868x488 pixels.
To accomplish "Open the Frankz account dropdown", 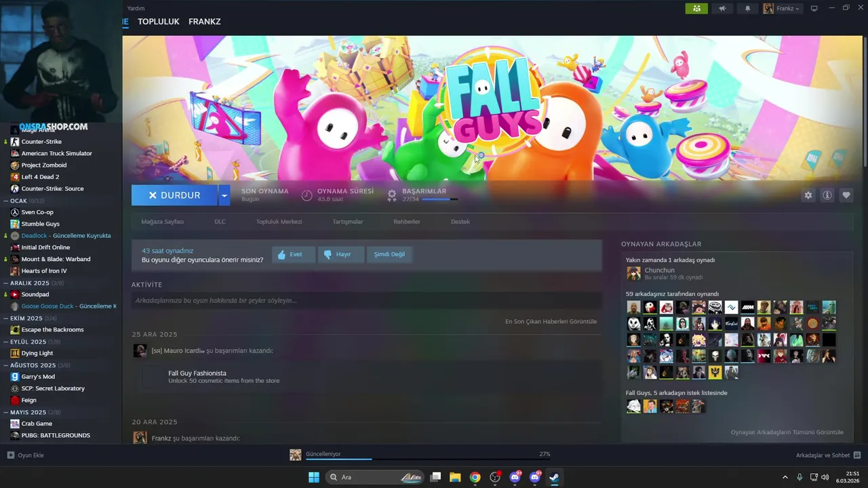I will (782, 8).
